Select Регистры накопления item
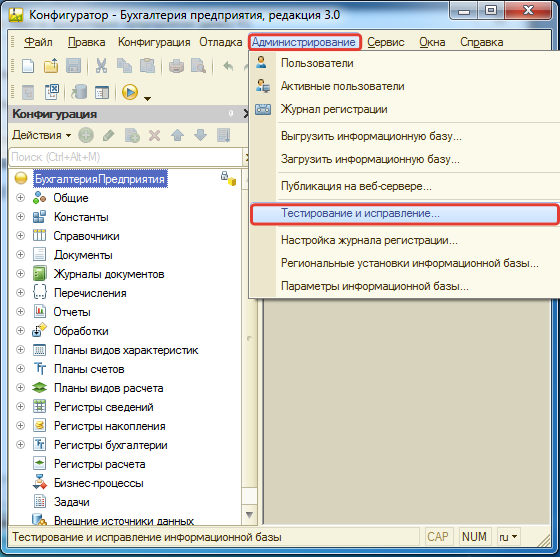Image resolution: width=560 pixels, height=557 pixels. tap(109, 426)
